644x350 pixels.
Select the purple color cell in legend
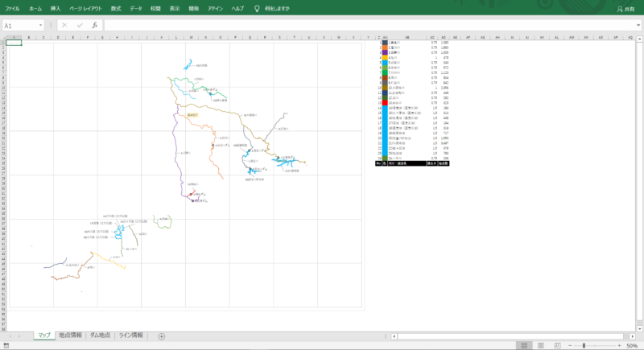click(385, 52)
